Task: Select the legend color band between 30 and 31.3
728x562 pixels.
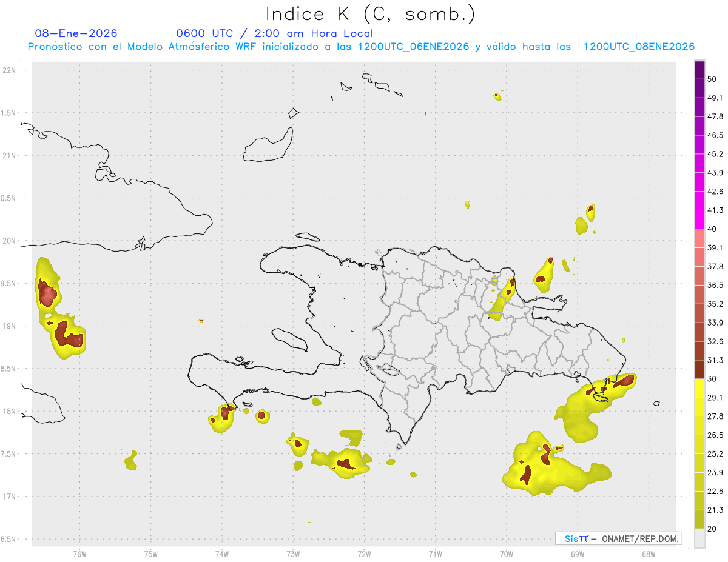Action: [699, 369]
